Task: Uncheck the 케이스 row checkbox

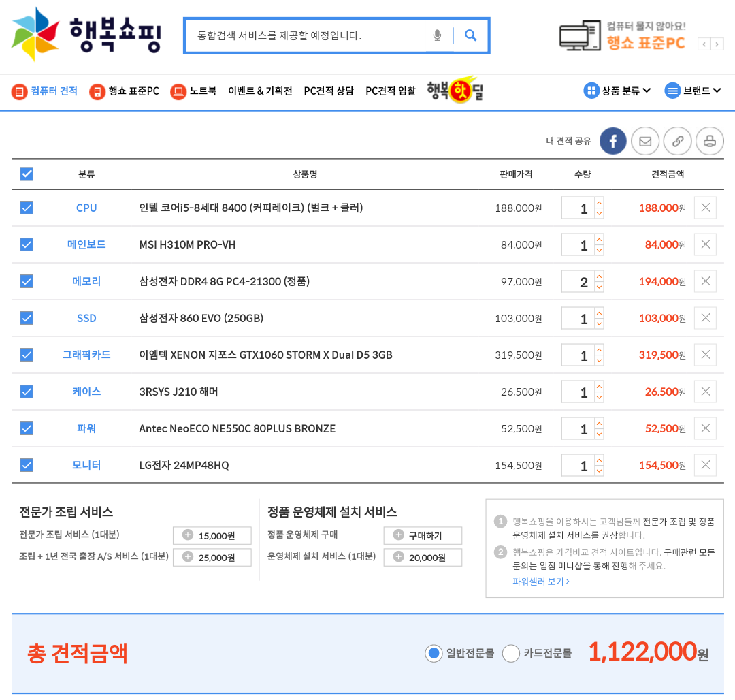Action: 27,392
